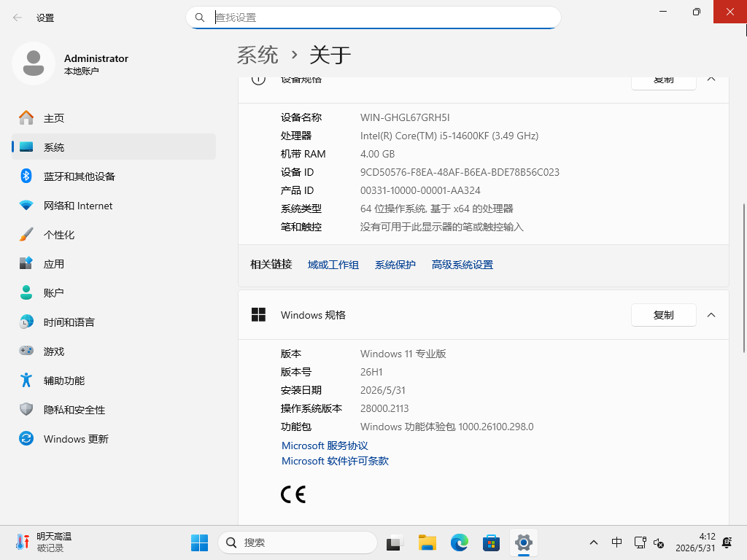
Task: Click the search magnifier icon in settings search box
Action: pyautogui.click(x=200, y=17)
